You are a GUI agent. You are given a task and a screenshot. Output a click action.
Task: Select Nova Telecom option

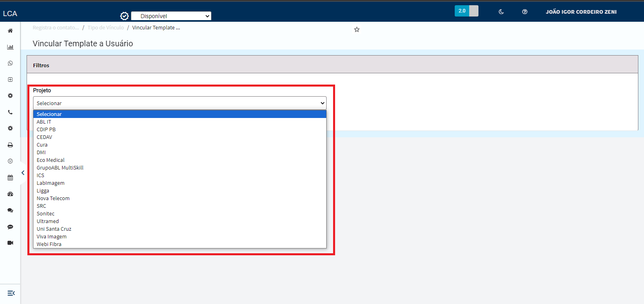pyautogui.click(x=180, y=198)
